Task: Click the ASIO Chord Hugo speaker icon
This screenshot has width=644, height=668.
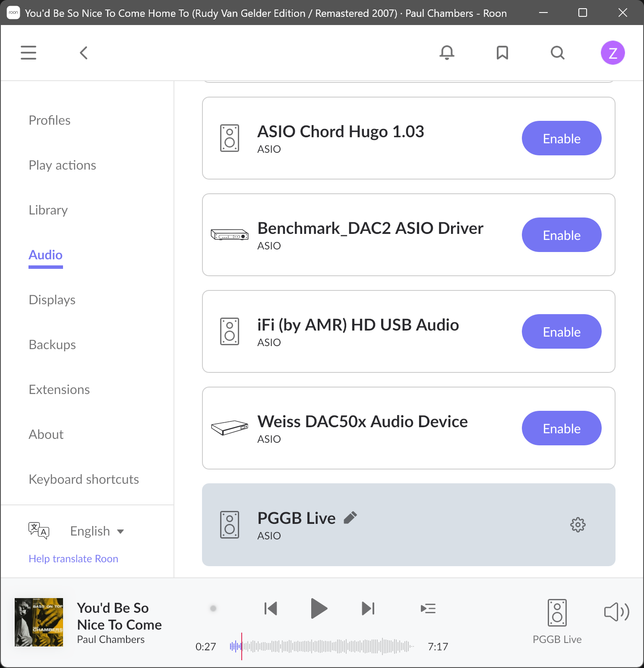Action: (x=230, y=138)
